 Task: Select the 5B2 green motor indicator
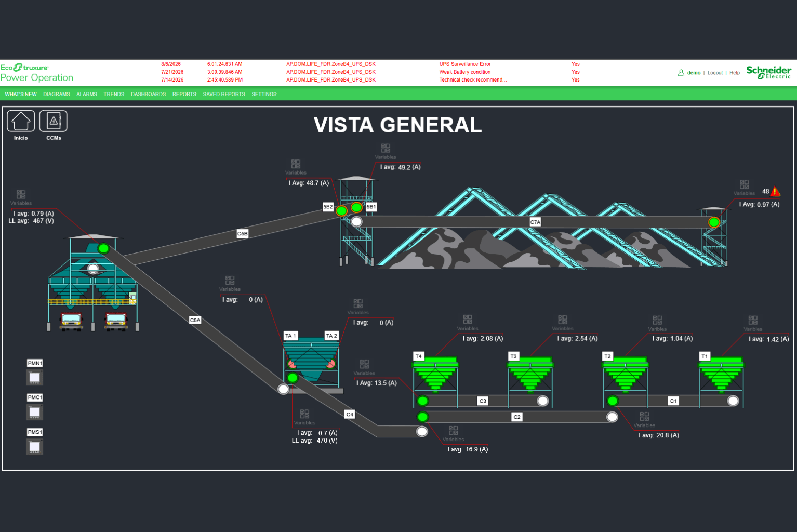point(341,210)
